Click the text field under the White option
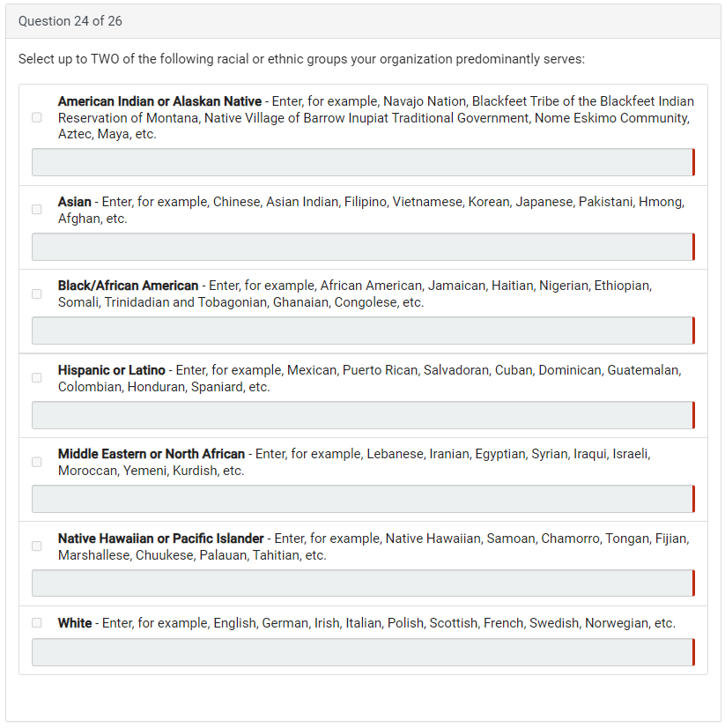Viewport: 725px width, 728px height. click(x=362, y=652)
